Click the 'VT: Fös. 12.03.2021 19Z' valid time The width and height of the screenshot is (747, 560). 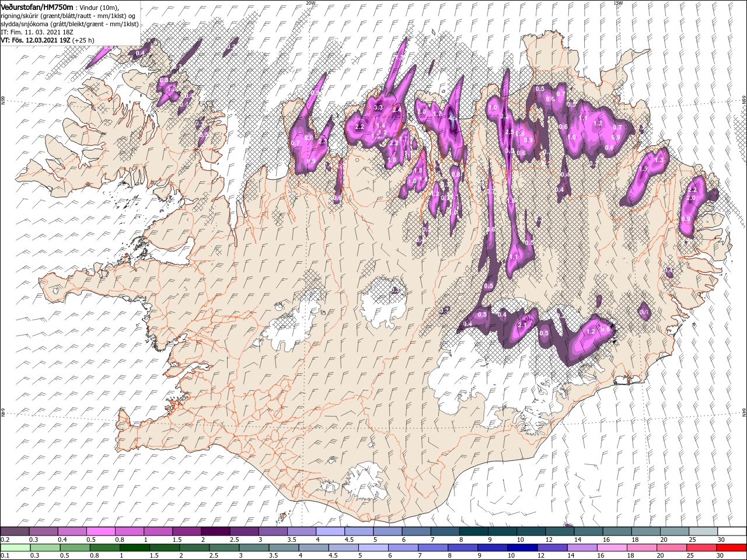pos(36,40)
